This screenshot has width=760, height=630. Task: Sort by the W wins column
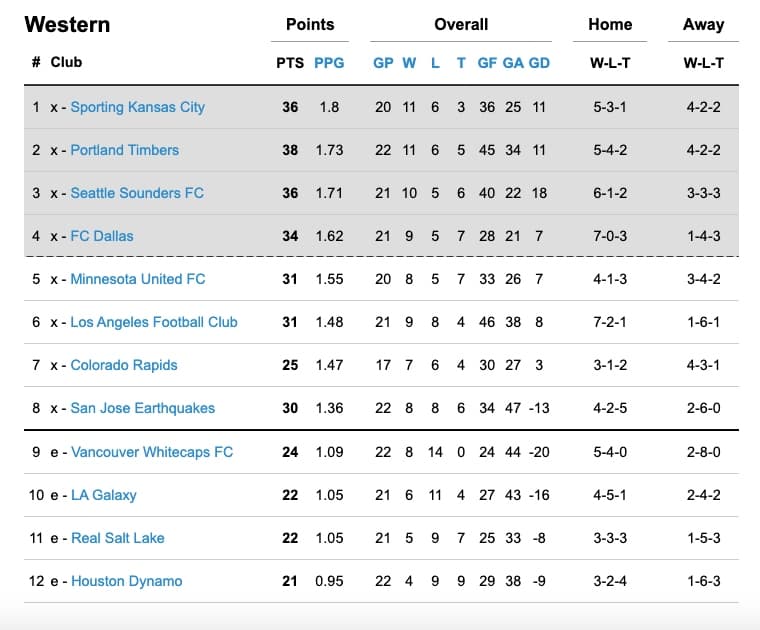coord(409,62)
